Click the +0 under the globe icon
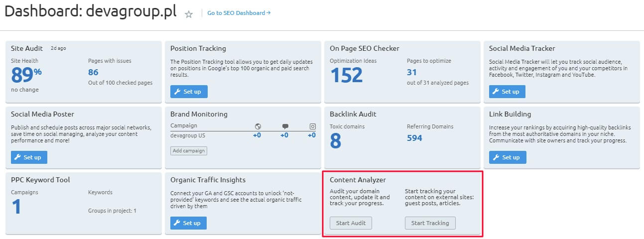Screen dimensions: 644x239 point(257,135)
